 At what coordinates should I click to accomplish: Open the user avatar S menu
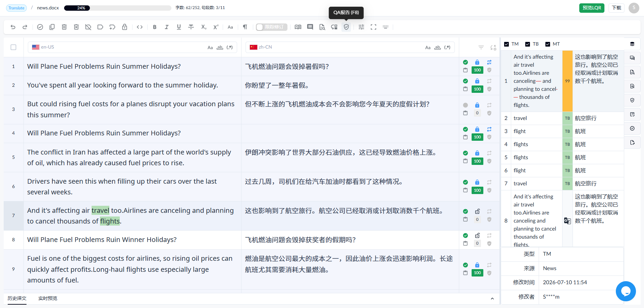(x=634, y=8)
